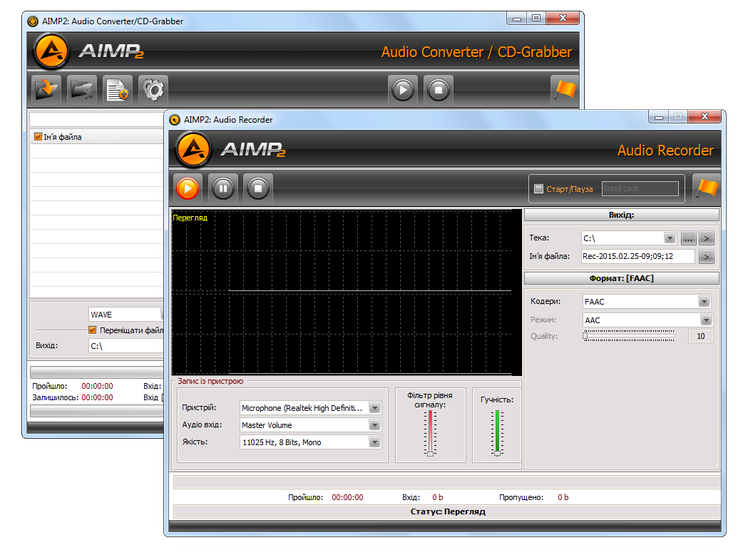Start conversion with the Converter play button
748x560 pixels.
coord(403,90)
